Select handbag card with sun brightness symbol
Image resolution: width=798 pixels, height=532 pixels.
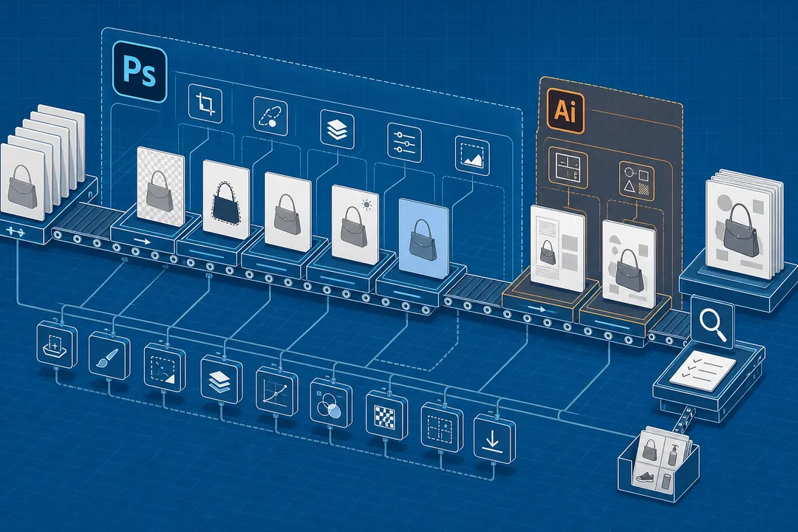[x=355, y=224]
